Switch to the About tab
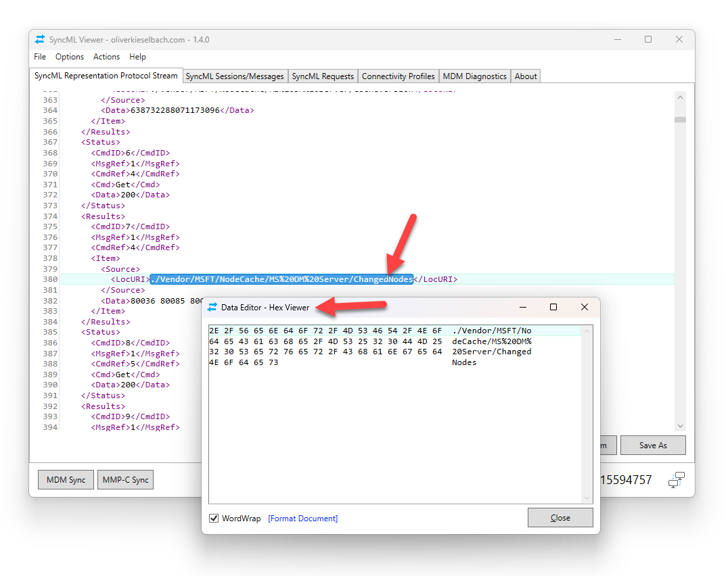728x576 pixels. 525,76
